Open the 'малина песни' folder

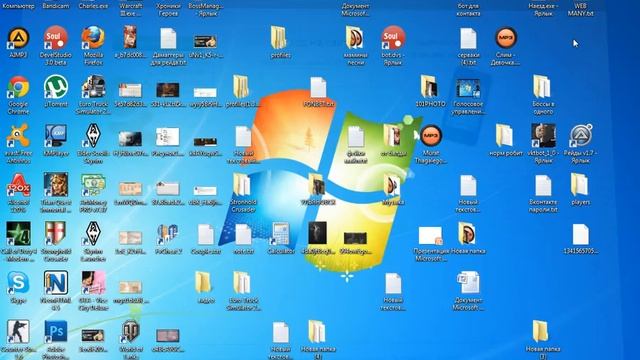click(355, 38)
